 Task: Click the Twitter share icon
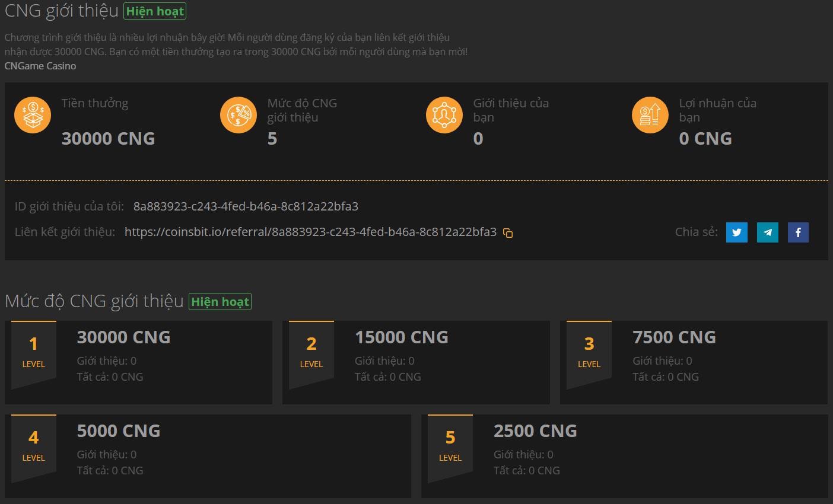pyautogui.click(x=736, y=232)
